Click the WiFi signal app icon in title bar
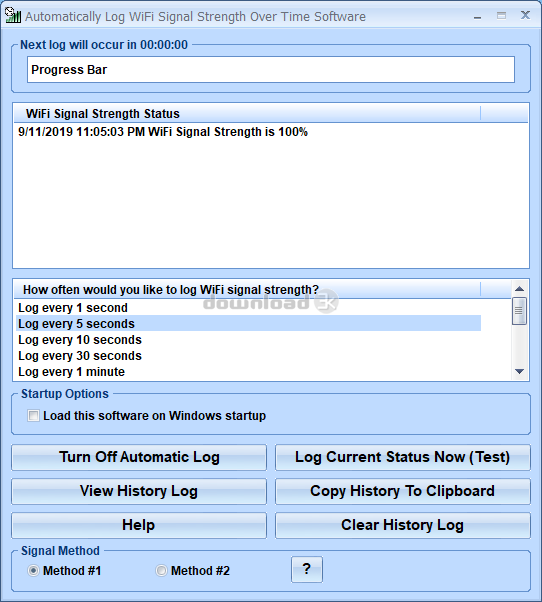Screen dimensions: 542x602 tap(13, 15)
